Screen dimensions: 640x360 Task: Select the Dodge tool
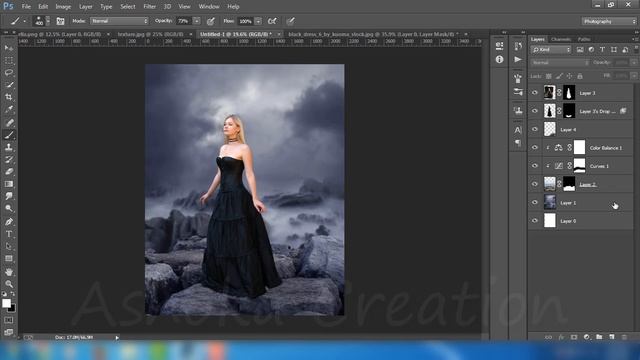point(9,208)
